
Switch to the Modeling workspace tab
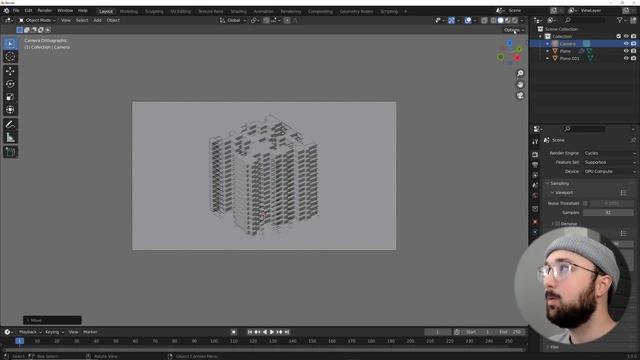click(x=129, y=11)
